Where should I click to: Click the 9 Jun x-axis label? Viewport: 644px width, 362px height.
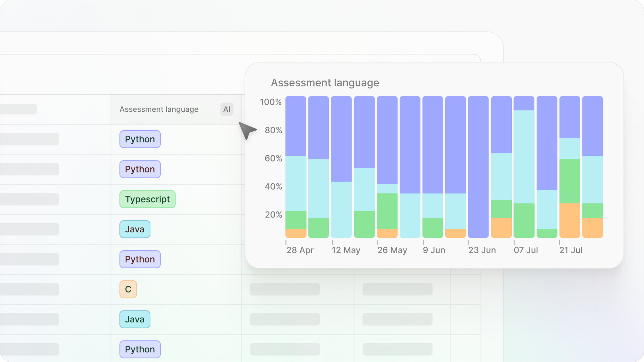tap(434, 250)
